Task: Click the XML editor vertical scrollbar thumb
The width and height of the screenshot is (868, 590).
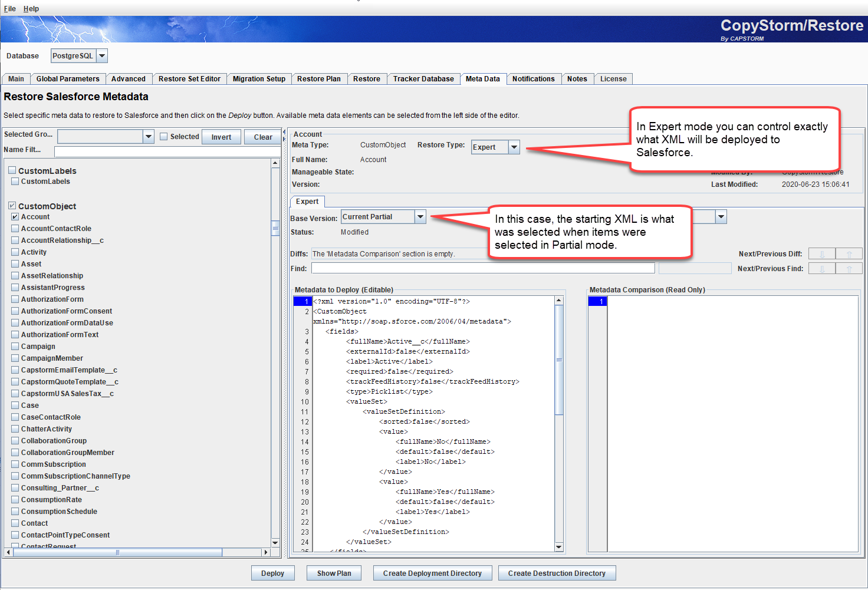Action: (x=559, y=360)
